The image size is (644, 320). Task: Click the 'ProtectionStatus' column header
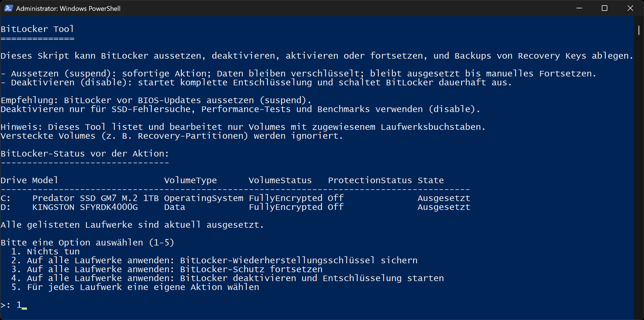[x=370, y=180]
